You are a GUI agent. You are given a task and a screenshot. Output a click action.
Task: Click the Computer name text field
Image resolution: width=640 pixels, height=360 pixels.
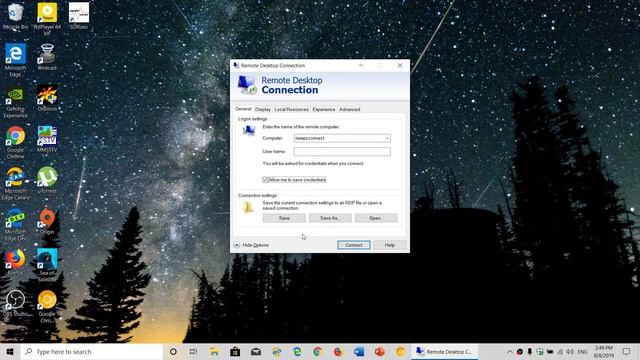[x=338, y=138]
